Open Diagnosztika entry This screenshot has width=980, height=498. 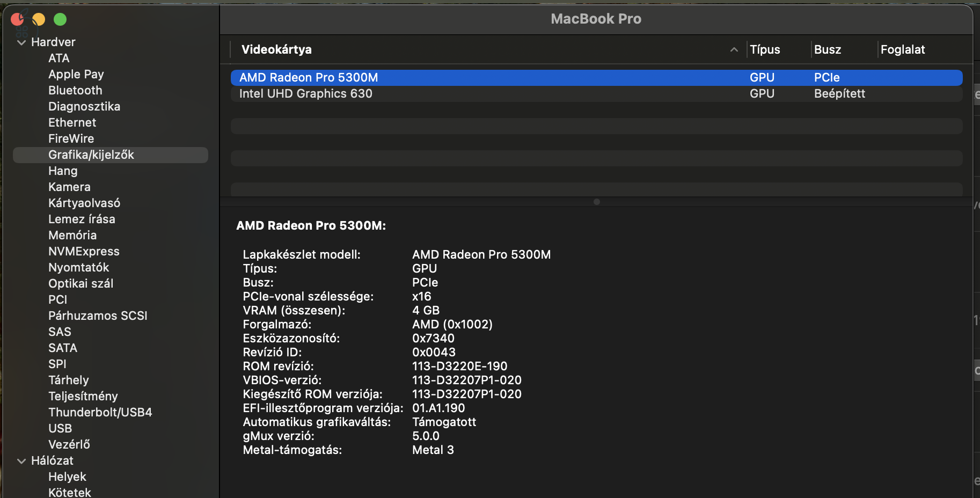[x=84, y=106]
